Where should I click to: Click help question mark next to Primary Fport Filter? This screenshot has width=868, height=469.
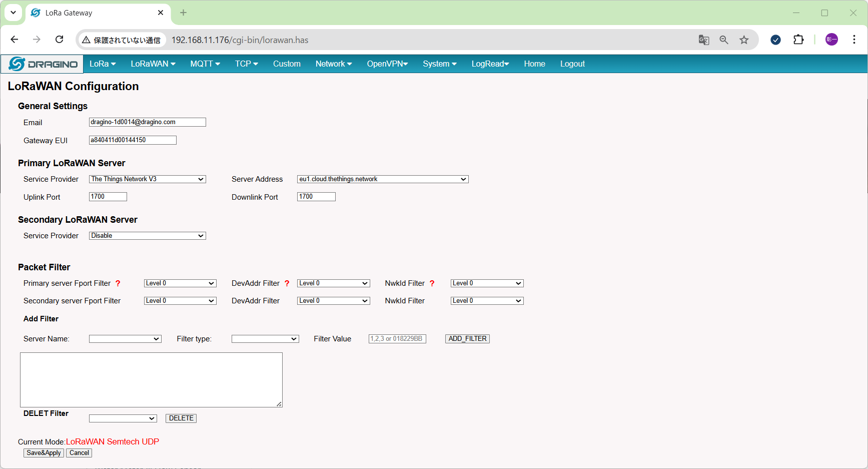(x=118, y=283)
